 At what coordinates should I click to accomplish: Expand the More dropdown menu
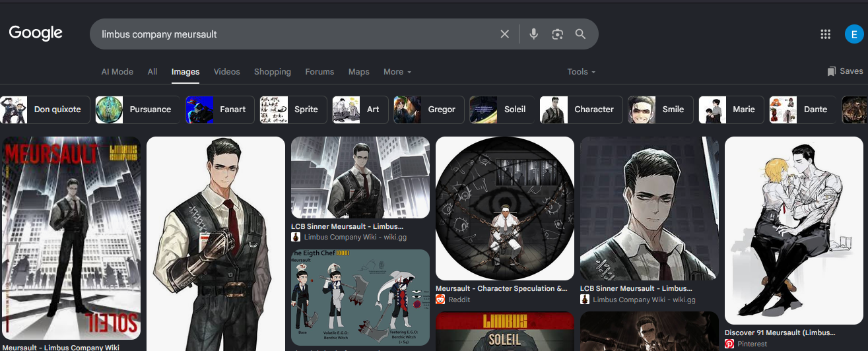pyautogui.click(x=397, y=71)
